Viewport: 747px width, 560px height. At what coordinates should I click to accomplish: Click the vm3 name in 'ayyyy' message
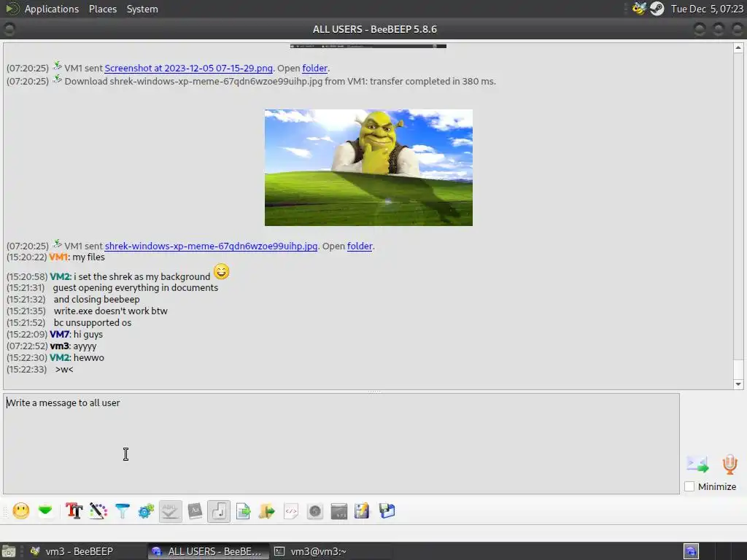point(60,346)
